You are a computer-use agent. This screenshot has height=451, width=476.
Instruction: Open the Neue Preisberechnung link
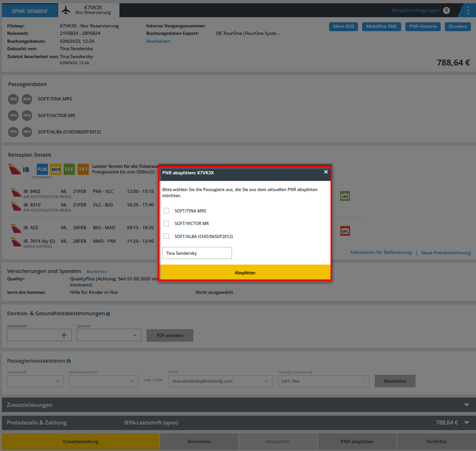click(x=446, y=253)
